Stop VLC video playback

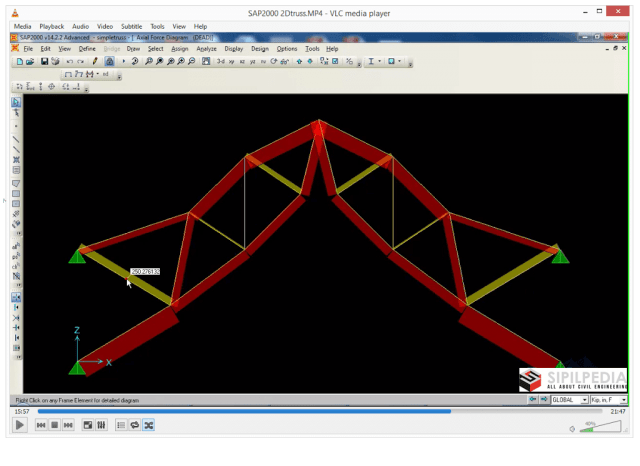[54, 425]
